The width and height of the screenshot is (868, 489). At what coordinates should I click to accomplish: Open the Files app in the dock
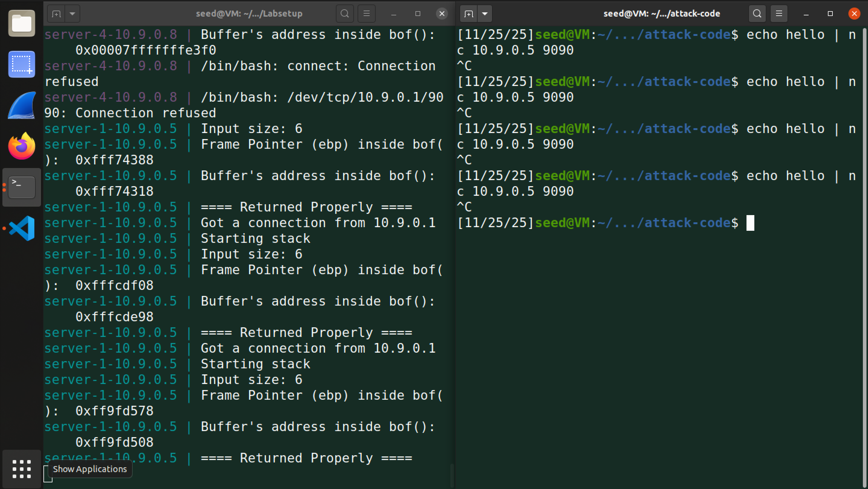[22, 23]
